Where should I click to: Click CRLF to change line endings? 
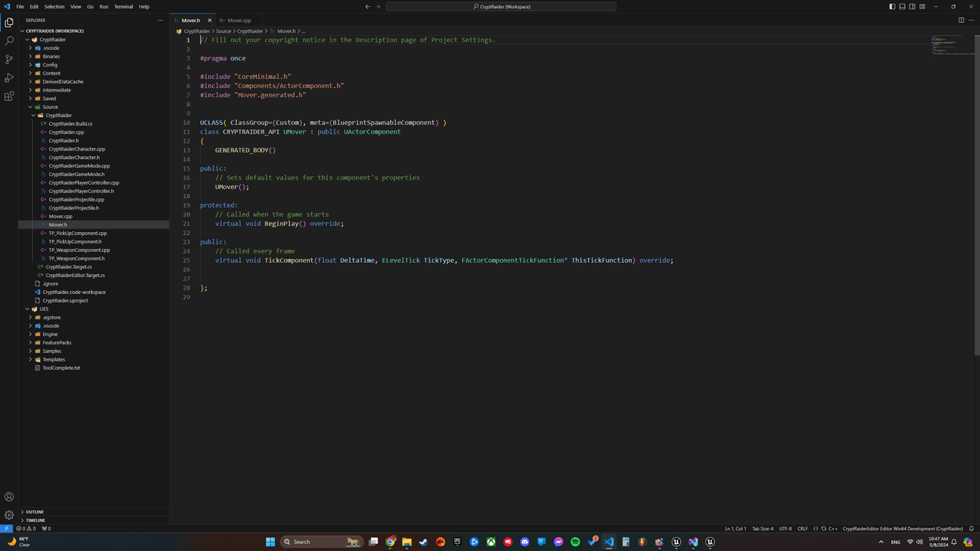802,528
